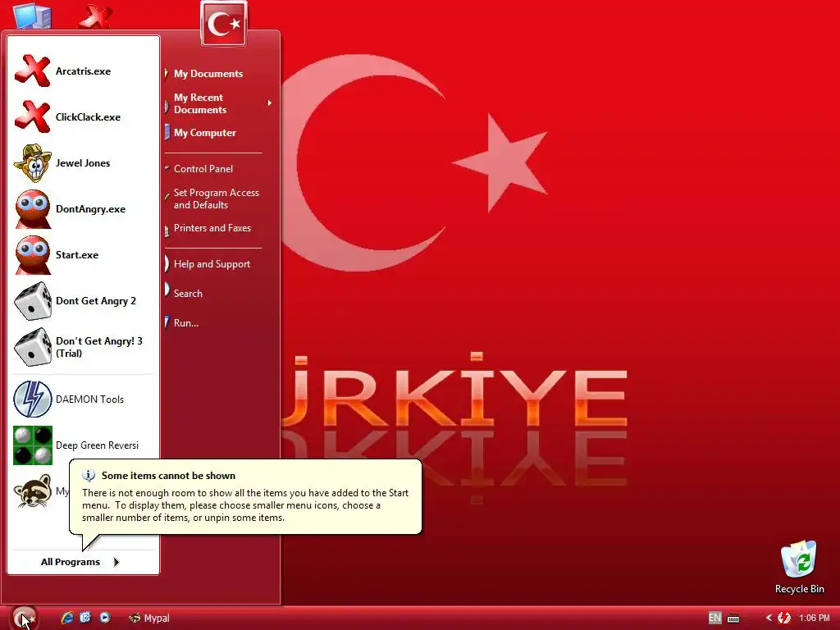Open Start.exe with the red face icon
The width and height of the screenshot is (840, 630).
pyautogui.click(x=83, y=256)
